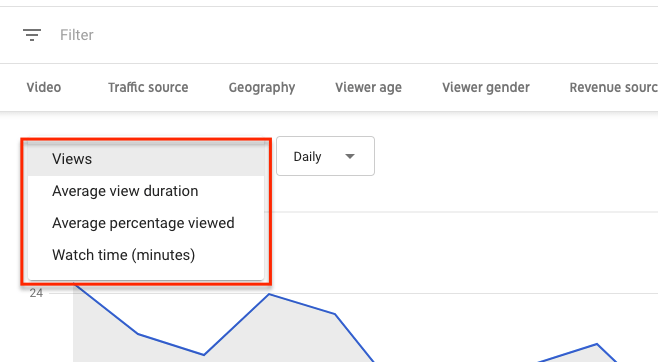This screenshot has width=658, height=362.
Task: Click the 24 y-axis label
Action: coord(36,293)
